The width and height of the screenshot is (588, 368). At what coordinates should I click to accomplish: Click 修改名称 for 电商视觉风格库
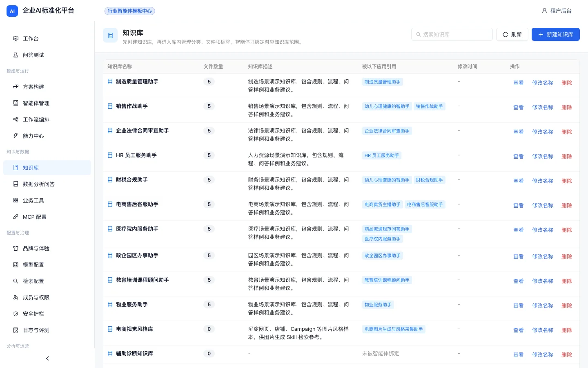(543, 330)
